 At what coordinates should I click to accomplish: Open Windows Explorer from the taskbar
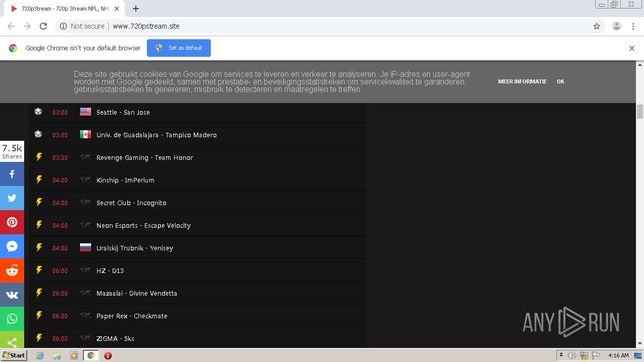click(x=57, y=355)
